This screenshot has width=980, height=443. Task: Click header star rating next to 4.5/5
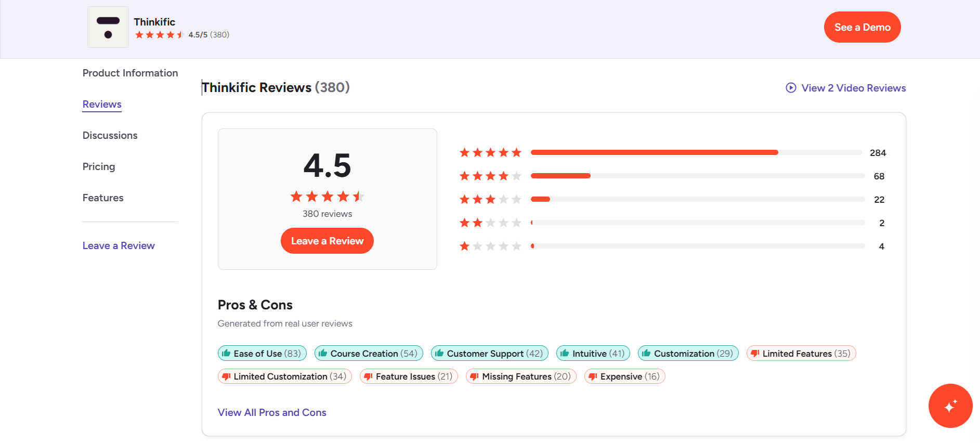click(x=160, y=35)
